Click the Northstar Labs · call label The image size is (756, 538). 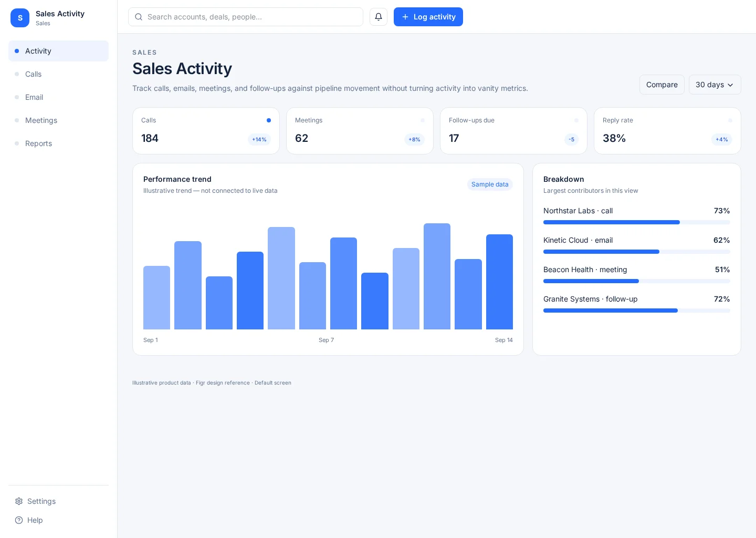578,211
